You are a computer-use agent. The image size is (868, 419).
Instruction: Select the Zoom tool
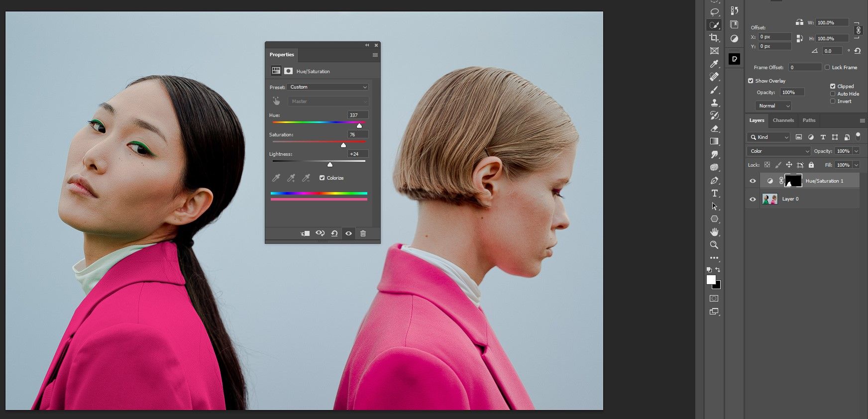click(714, 245)
